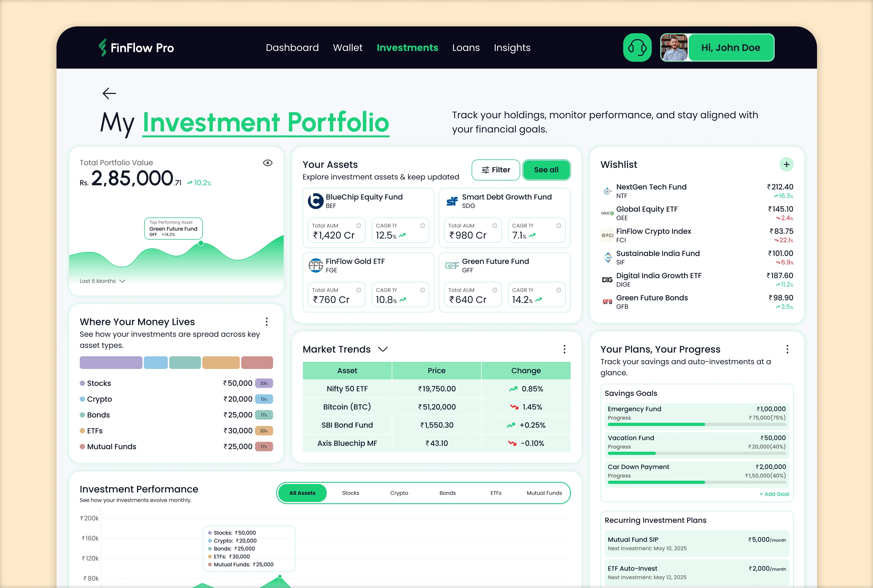Screen dimensions: 873x588
Task: Show info for Green Future CAGR 1Y
Action: tap(558, 290)
